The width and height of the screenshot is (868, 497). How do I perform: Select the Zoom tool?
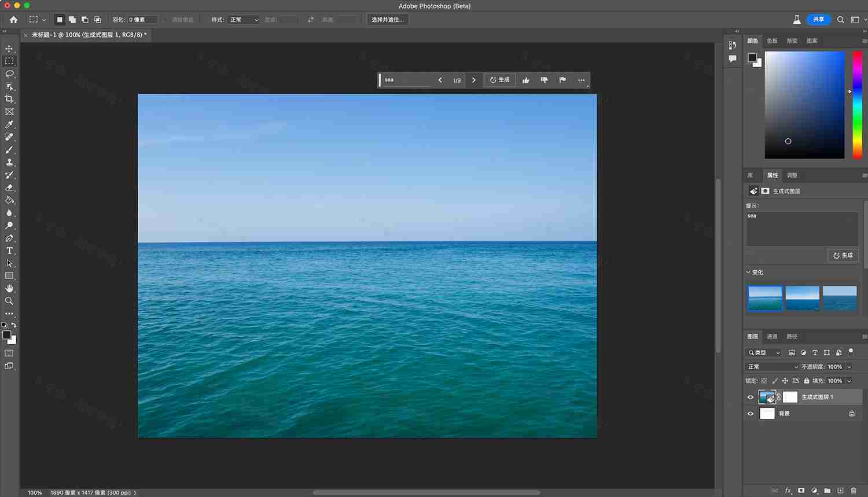(x=9, y=301)
